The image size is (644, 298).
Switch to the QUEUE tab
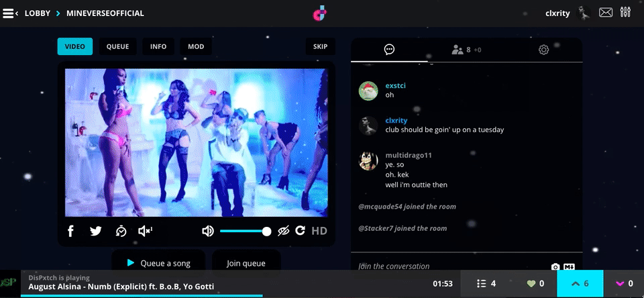118,46
